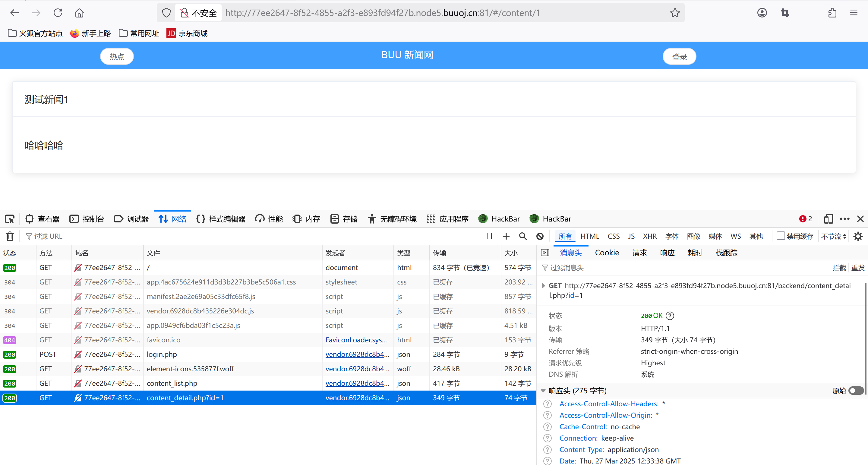Viewport: 868px width, 465px height.
Task: Bookmark this page with the star icon
Action: click(674, 13)
